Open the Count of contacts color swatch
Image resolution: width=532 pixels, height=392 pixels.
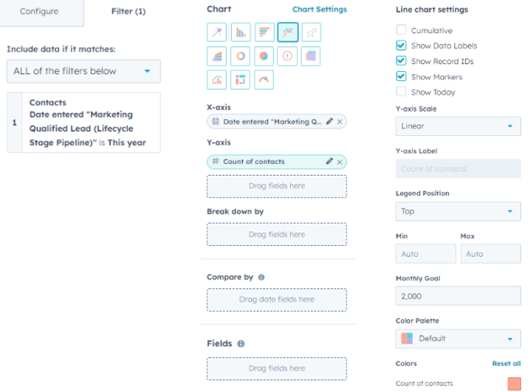[514, 384]
